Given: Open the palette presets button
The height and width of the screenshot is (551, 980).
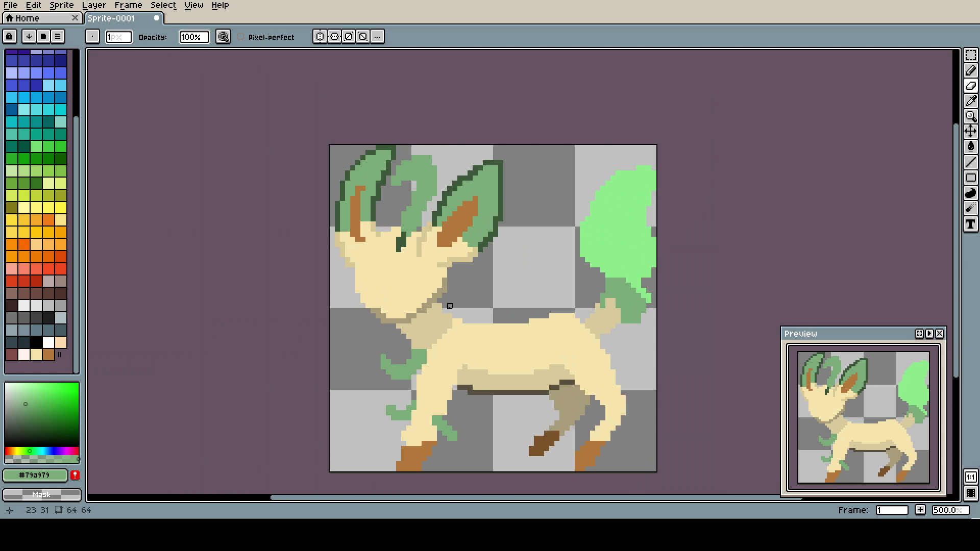Looking at the screenshot, I should 43,36.
